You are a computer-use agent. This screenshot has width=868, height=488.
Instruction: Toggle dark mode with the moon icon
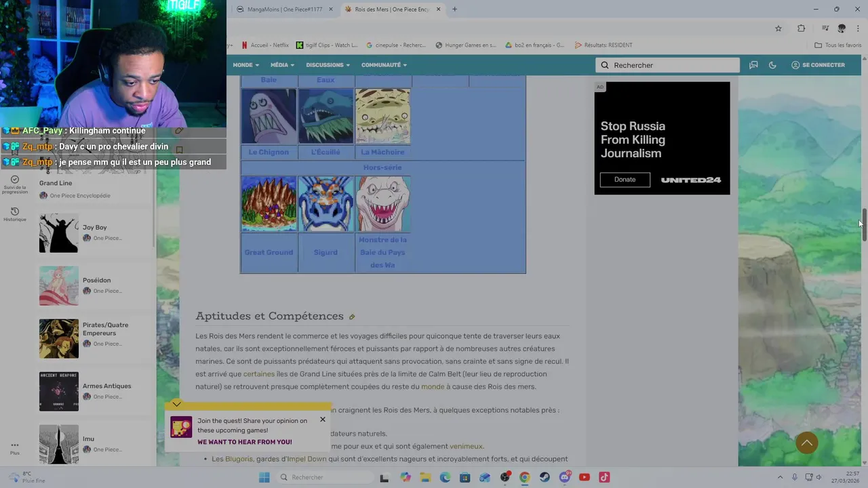click(x=772, y=65)
